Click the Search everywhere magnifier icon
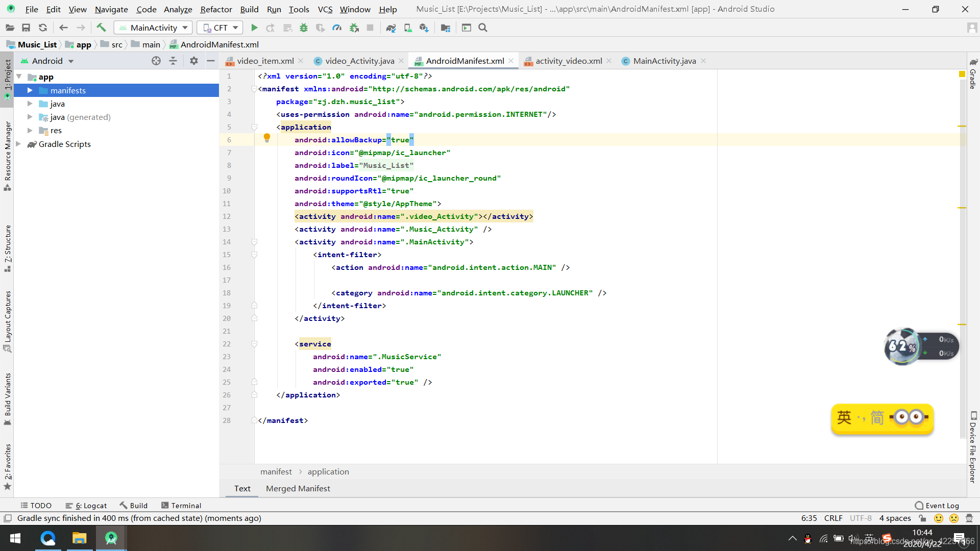The width and height of the screenshot is (980, 551). (482, 28)
